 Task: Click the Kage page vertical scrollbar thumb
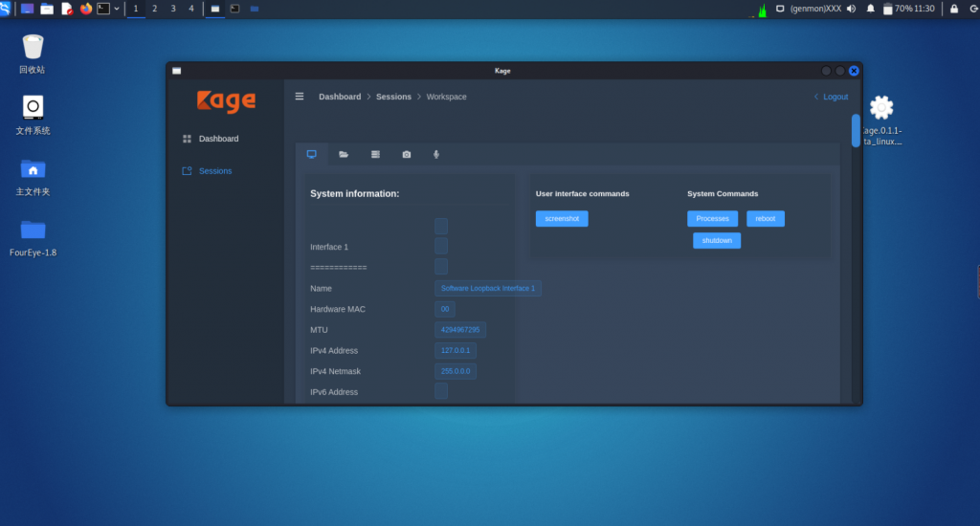(x=856, y=131)
